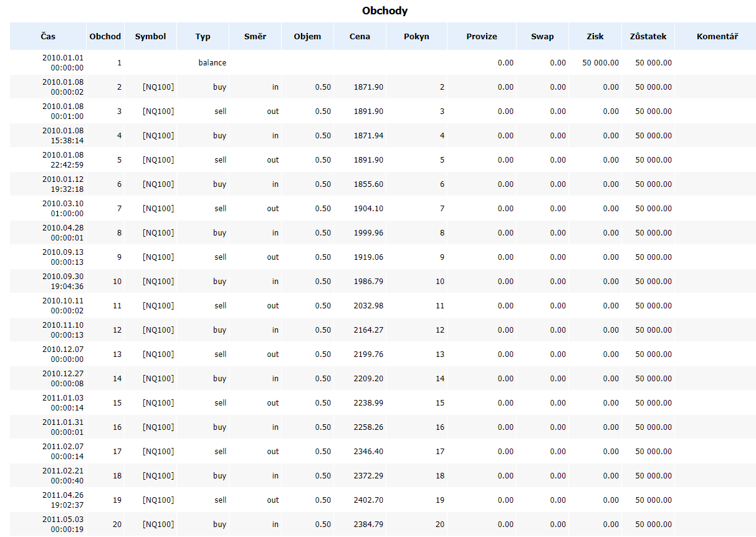Select the Typ column header
The width and height of the screenshot is (756, 537).
[203, 36]
